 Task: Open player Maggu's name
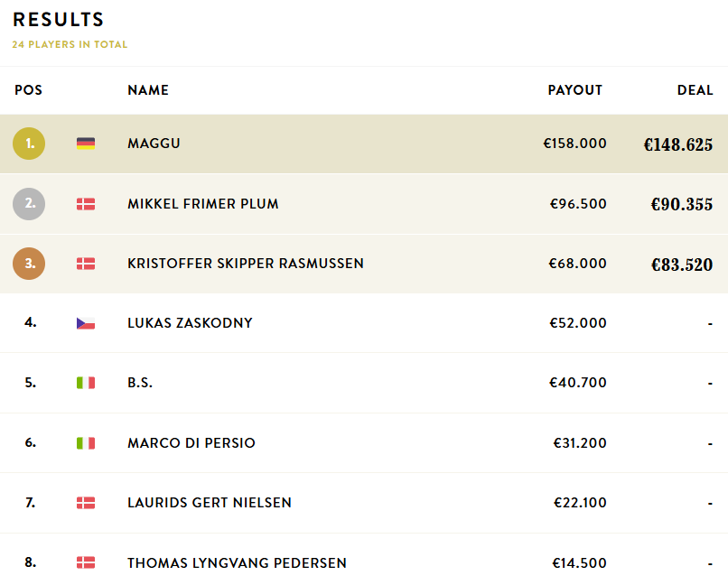154,144
